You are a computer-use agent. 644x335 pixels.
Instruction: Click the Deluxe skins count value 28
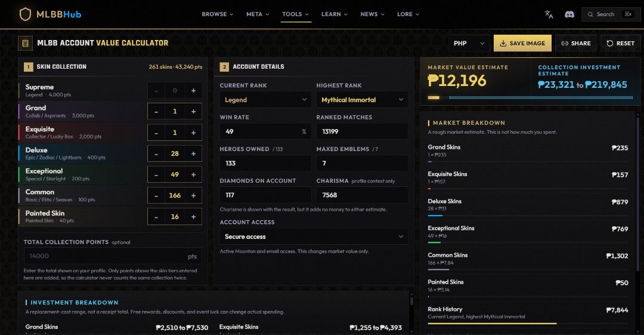pos(175,153)
